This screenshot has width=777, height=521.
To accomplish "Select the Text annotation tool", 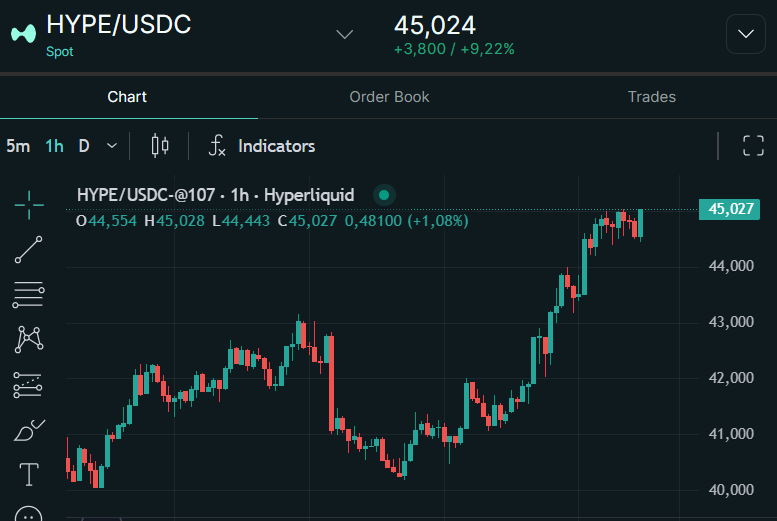I will (29, 474).
